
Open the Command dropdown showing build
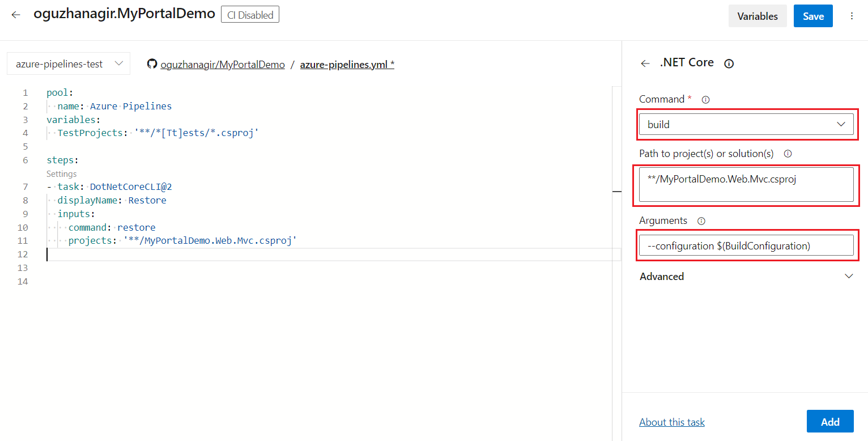[746, 124]
